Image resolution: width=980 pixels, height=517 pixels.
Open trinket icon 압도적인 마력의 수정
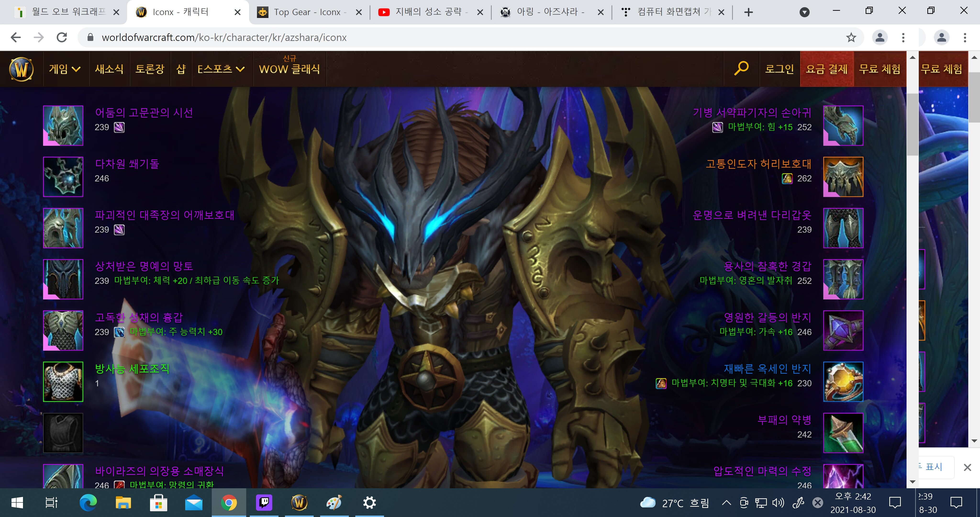(x=843, y=476)
